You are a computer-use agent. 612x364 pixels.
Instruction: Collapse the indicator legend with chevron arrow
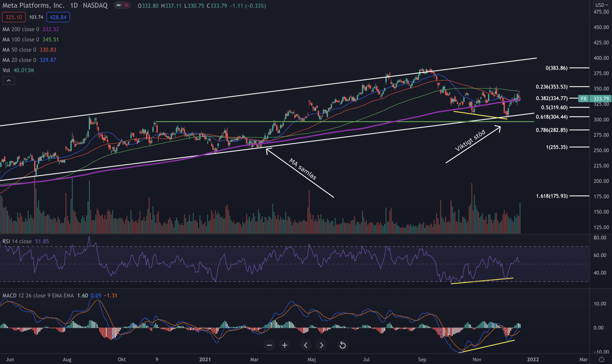9,80
